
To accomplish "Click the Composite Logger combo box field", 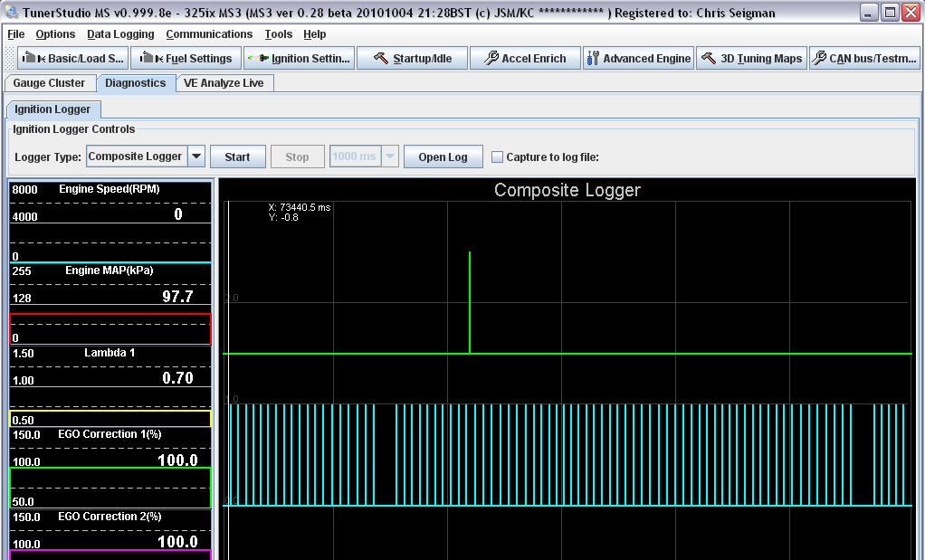I will click(x=137, y=157).
